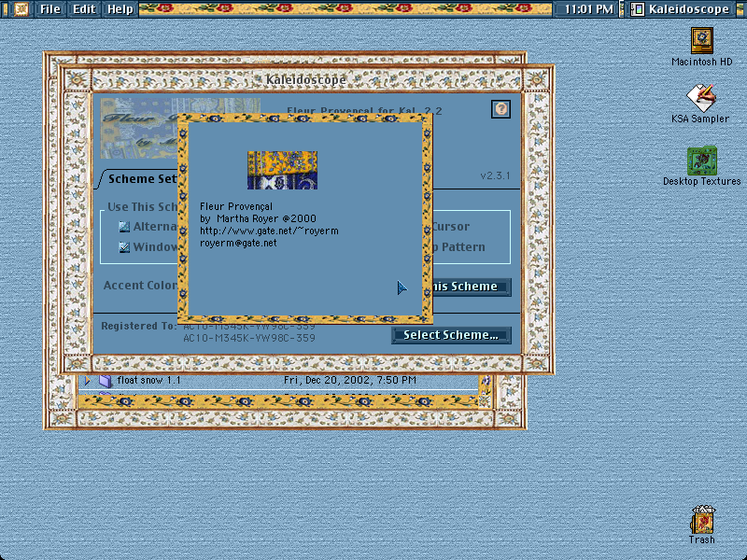Toggle the Window… checkbox under Use This Scheme
The height and width of the screenshot is (560, 747).
[124, 247]
